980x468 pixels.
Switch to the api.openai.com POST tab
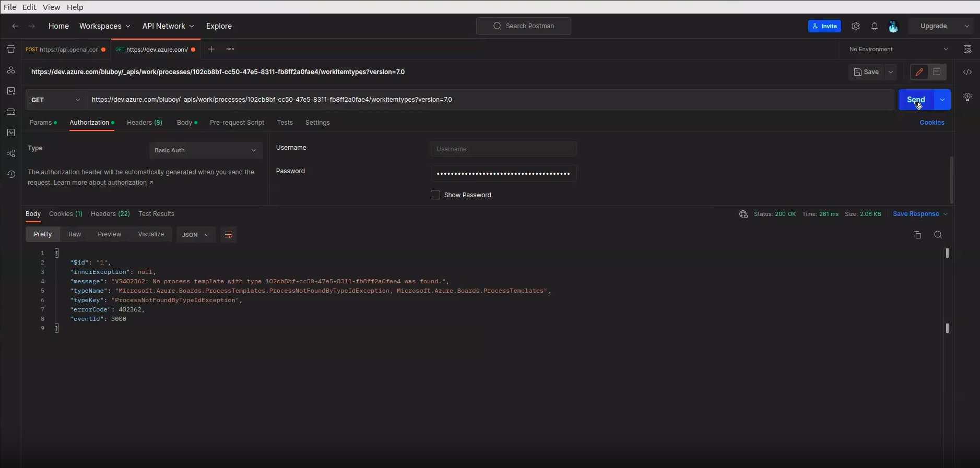click(66, 50)
